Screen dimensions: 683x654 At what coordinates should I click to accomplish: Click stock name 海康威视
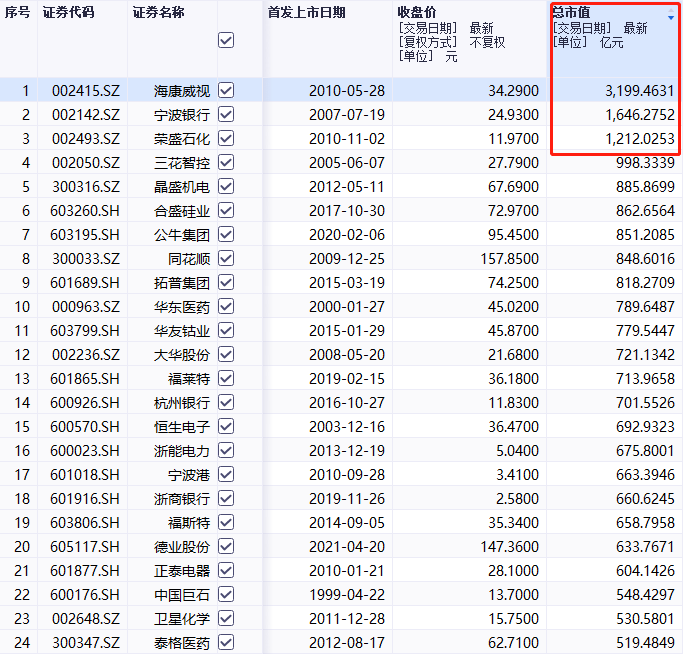pos(182,91)
